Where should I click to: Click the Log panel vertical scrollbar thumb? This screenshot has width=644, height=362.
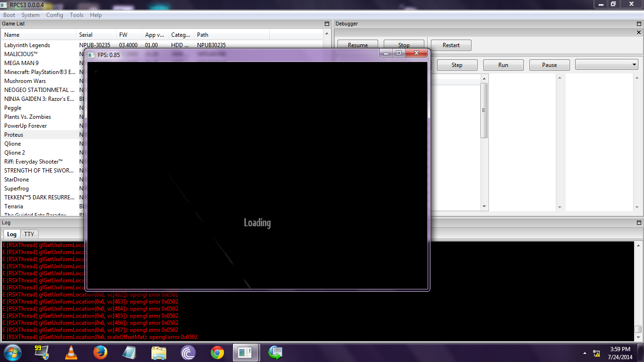[x=638, y=329]
